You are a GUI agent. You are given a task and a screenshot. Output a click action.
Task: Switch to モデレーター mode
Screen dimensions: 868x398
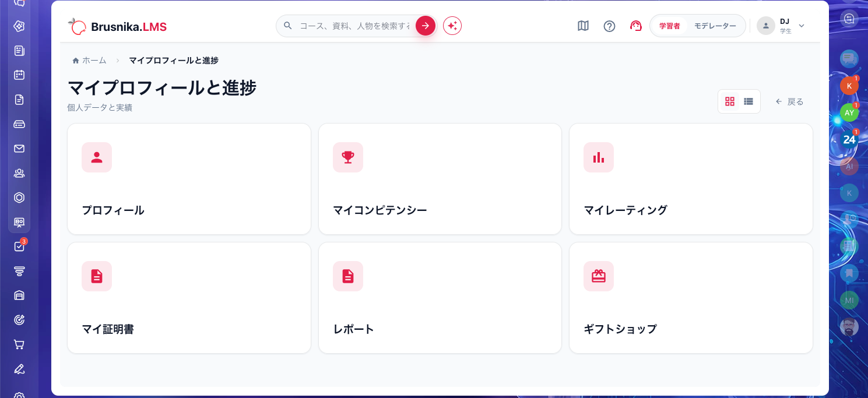pyautogui.click(x=715, y=26)
